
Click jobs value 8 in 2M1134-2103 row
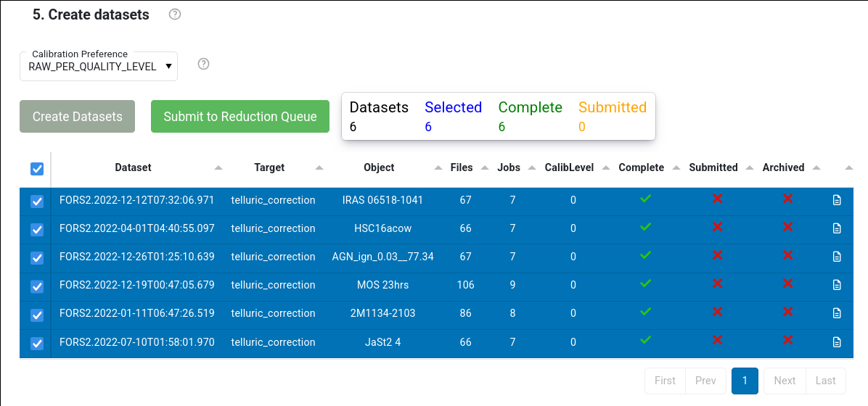pyautogui.click(x=512, y=313)
